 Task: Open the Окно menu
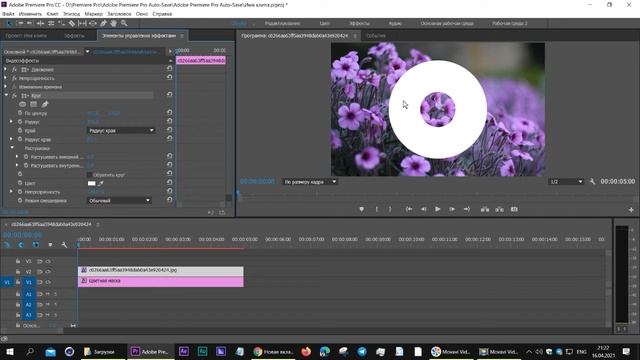[142, 14]
